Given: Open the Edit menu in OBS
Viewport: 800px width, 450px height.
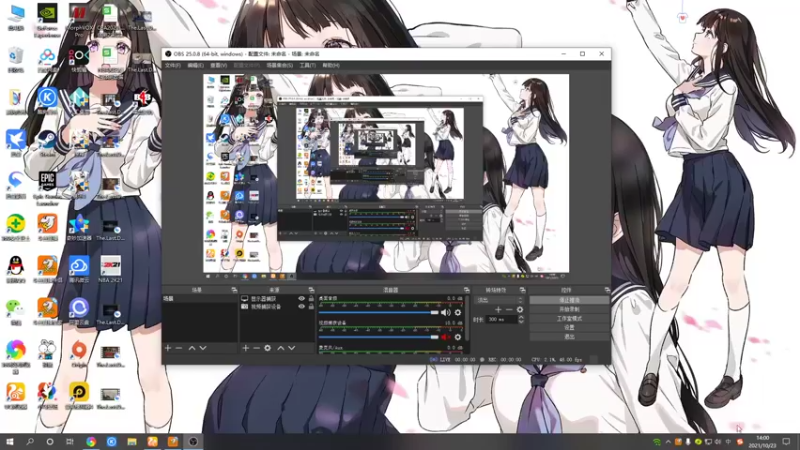Looking at the screenshot, I should [195, 65].
